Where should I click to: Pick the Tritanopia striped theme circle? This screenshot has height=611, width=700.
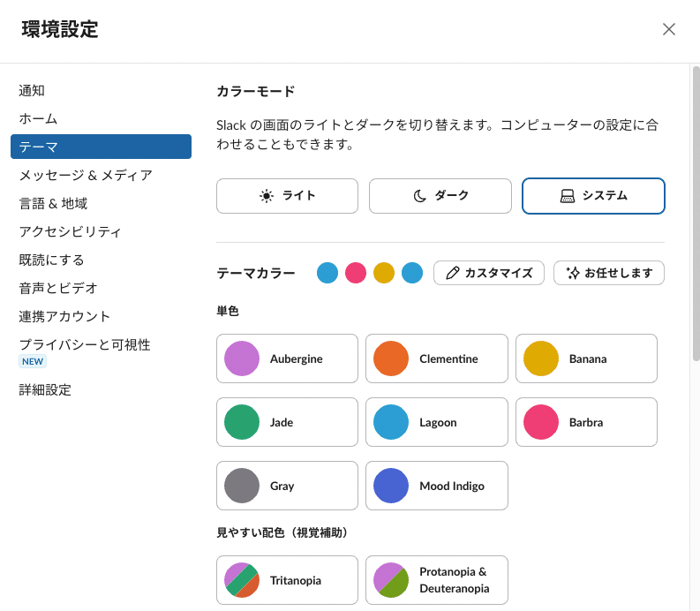[x=242, y=580]
